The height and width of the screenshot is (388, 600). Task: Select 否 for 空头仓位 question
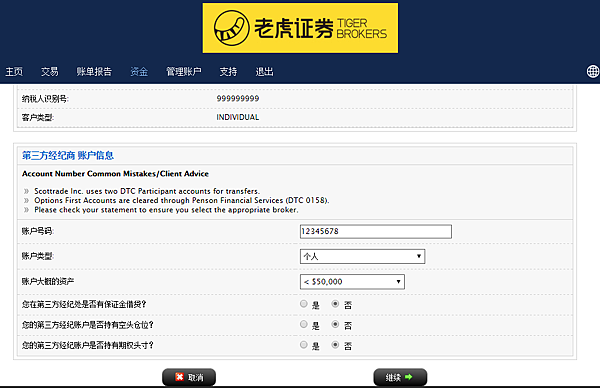(335, 324)
